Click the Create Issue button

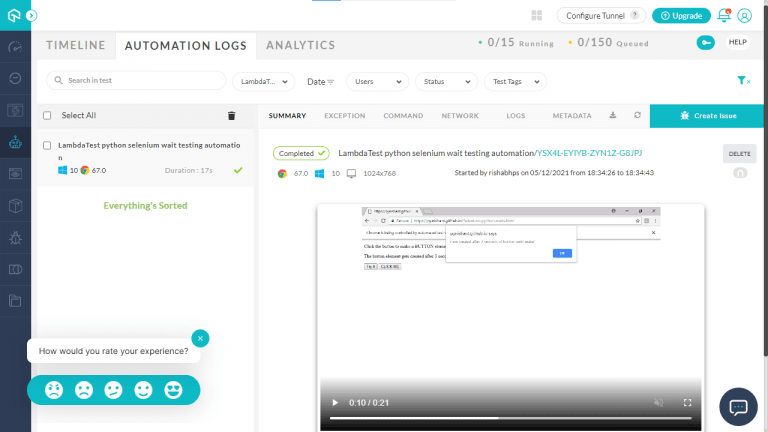pyautogui.click(x=708, y=116)
